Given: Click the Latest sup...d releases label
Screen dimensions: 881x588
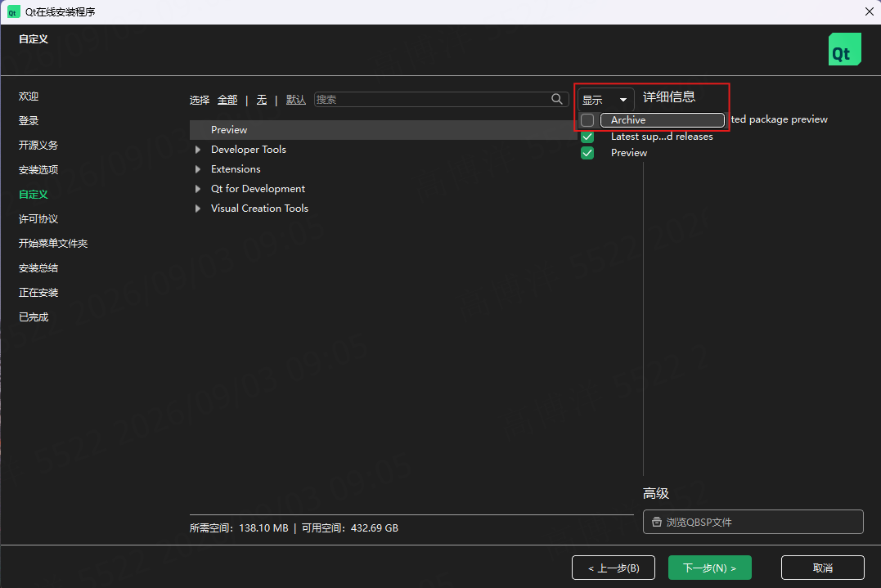Looking at the screenshot, I should (662, 137).
